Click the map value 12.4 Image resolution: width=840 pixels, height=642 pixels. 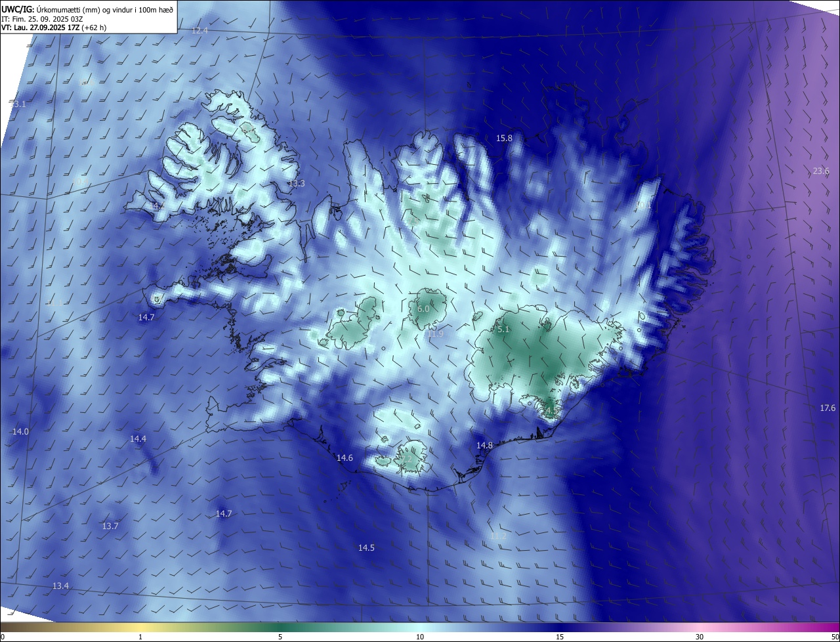(x=199, y=31)
